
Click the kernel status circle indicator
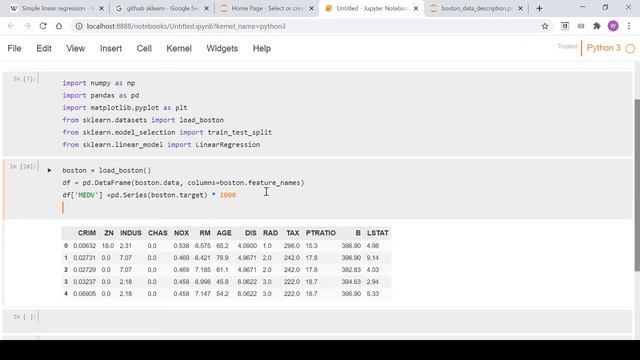click(x=630, y=49)
